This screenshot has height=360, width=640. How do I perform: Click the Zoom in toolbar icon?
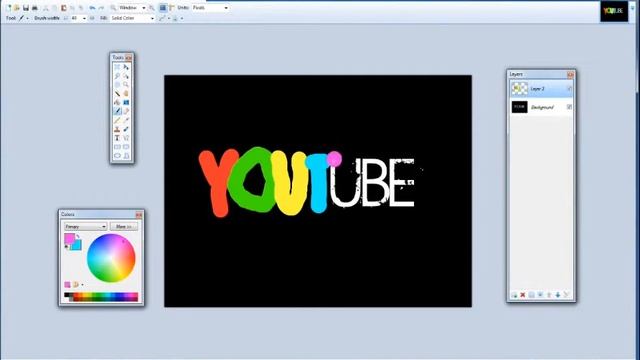[x=152, y=8]
